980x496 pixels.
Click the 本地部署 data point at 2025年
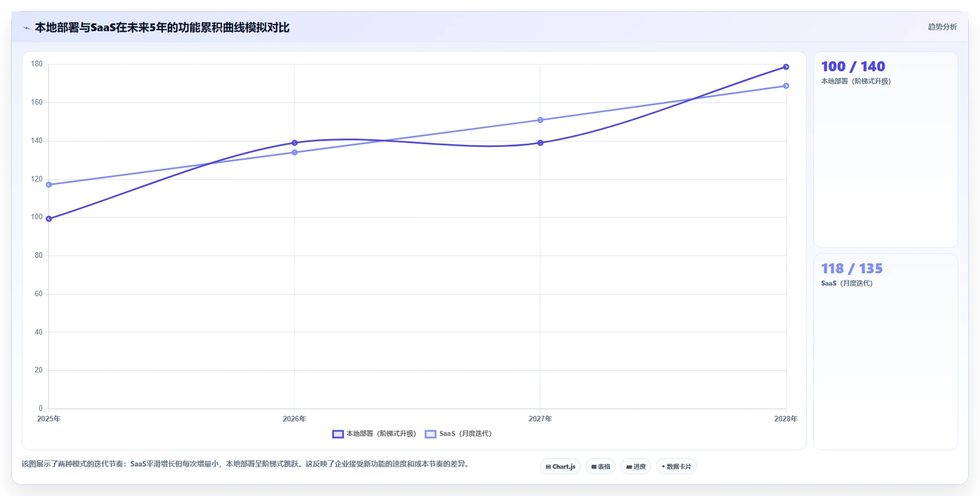coord(49,219)
